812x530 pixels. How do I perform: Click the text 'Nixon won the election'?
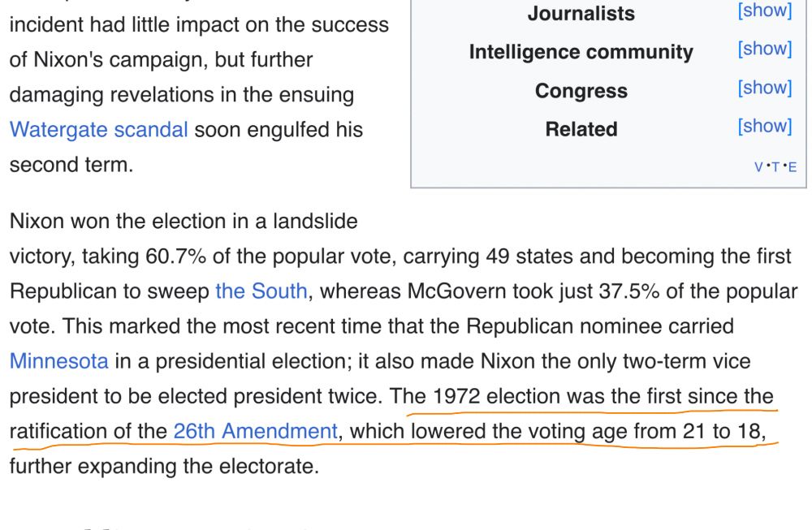[x=118, y=221]
